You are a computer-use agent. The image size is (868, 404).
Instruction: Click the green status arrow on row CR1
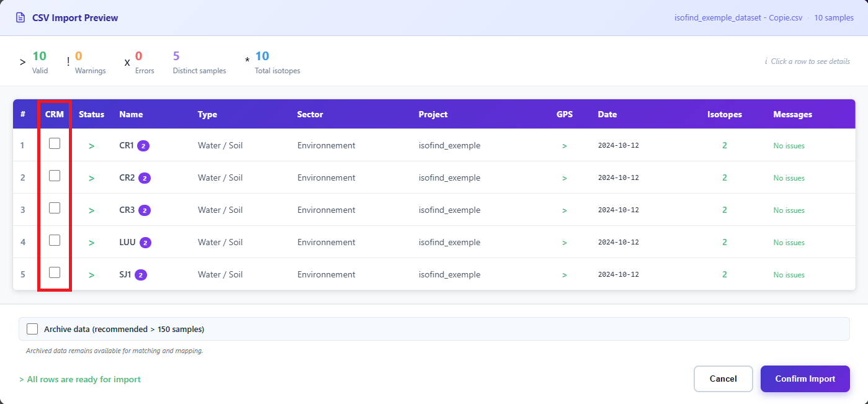point(91,145)
